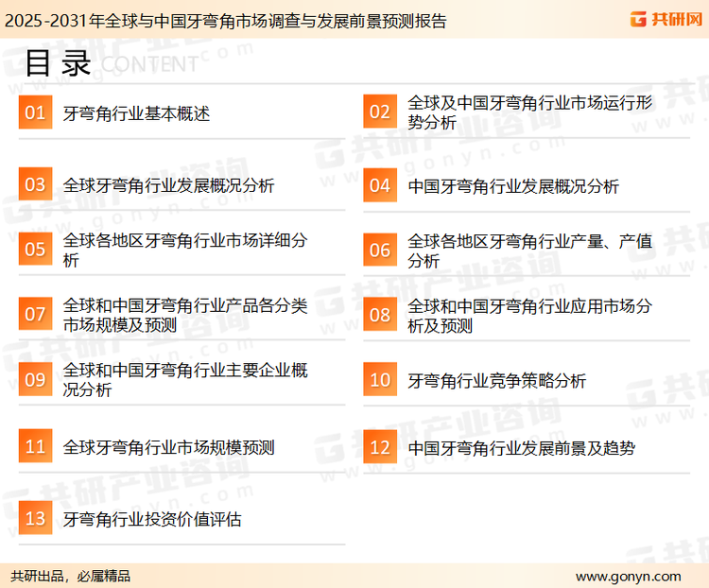Click the orange 11 chapter number box
Image resolution: width=709 pixels, height=588 pixels.
click(x=35, y=447)
